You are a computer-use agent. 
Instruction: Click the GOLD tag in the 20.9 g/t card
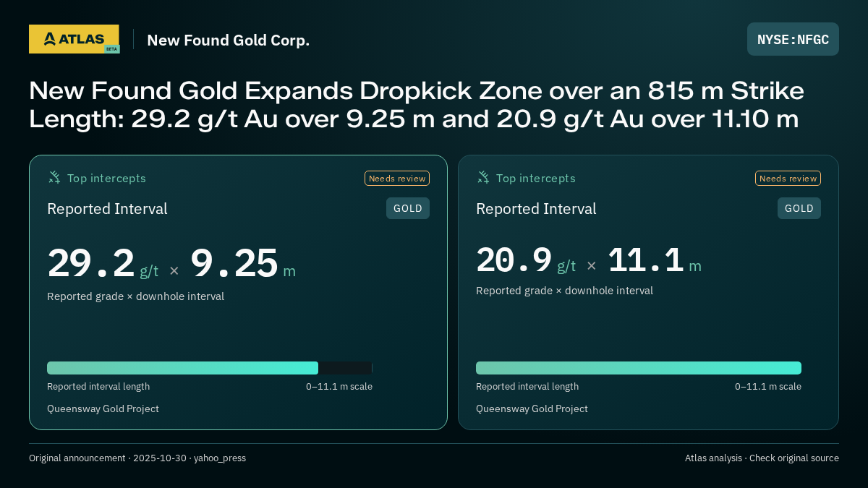pos(799,208)
